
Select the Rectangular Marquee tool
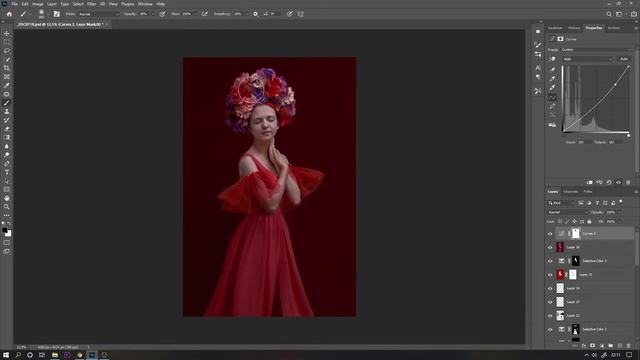coord(7,42)
